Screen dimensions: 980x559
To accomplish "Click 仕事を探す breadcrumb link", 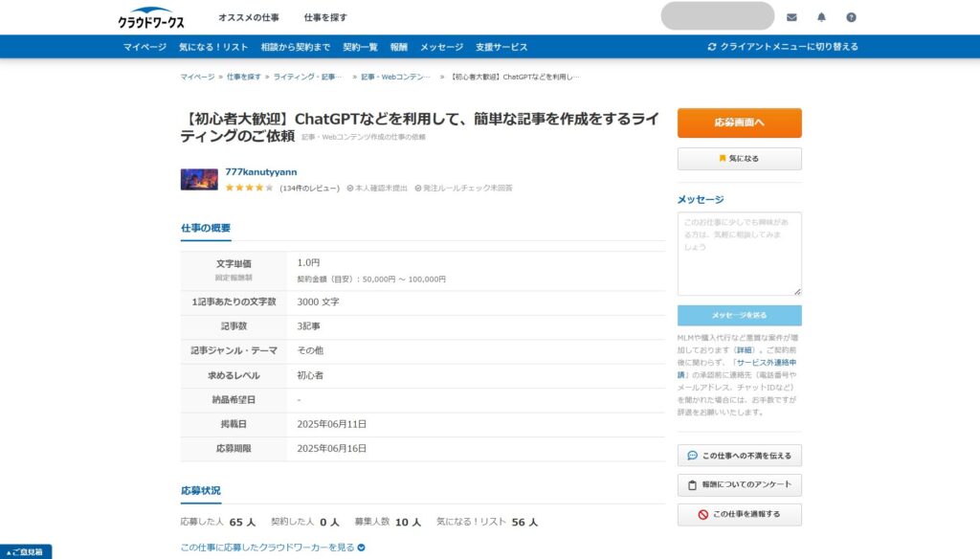I will pyautogui.click(x=244, y=77).
